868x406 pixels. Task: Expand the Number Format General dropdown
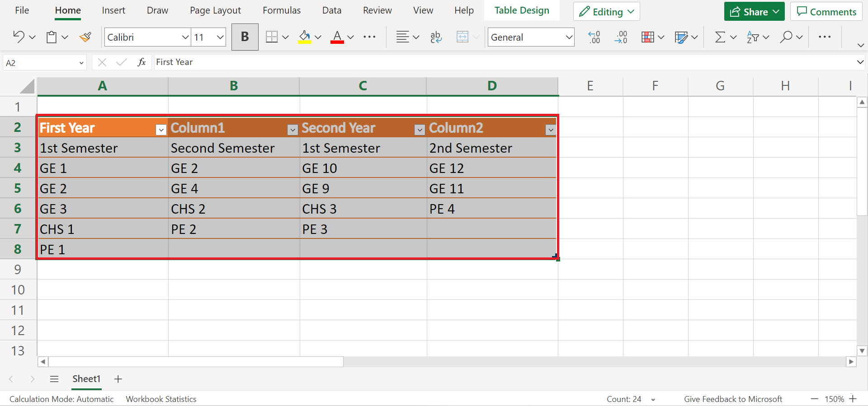pos(569,37)
